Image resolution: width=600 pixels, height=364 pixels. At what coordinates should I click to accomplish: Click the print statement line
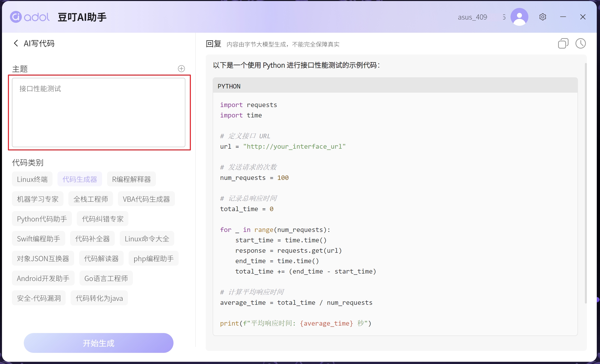(x=296, y=323)
